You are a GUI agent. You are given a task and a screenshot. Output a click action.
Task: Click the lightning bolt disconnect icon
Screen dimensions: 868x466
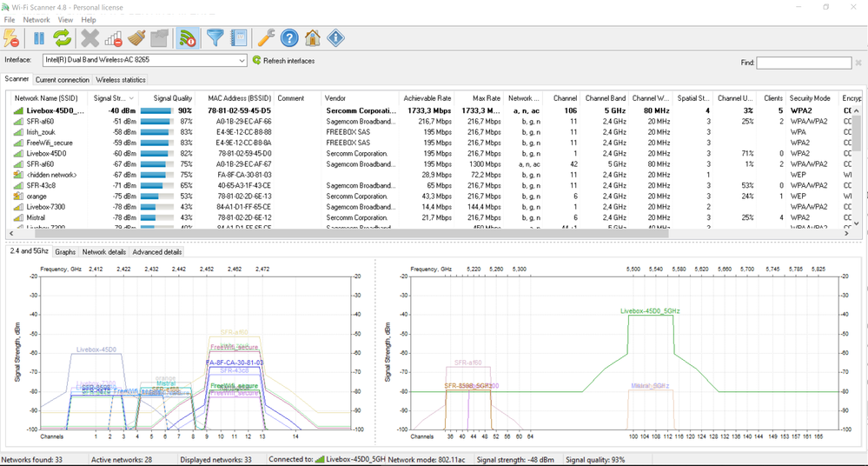click(11, 38)
